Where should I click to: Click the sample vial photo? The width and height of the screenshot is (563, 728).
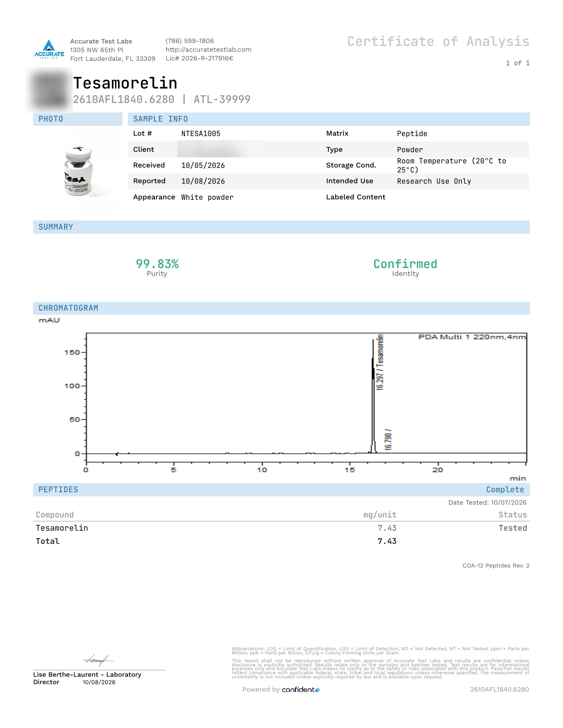coord(78,171)
